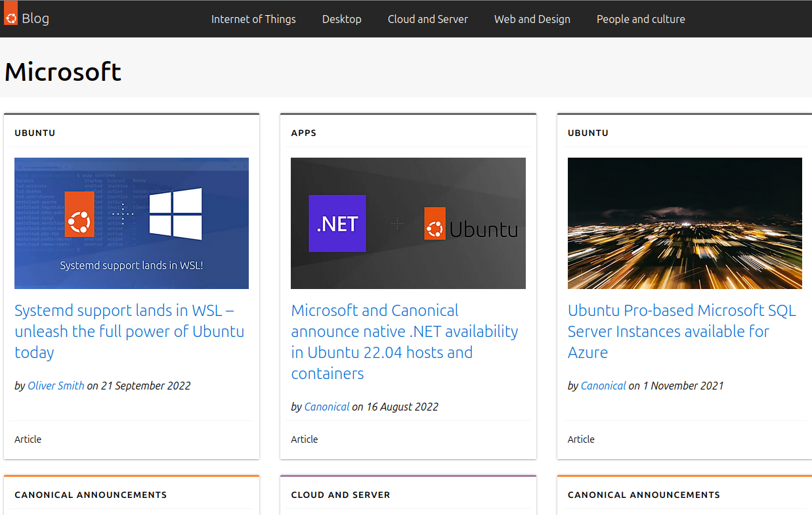Go to the Cloud and Server section
This screenshot has height=515, width=812.
coord(427,19)
